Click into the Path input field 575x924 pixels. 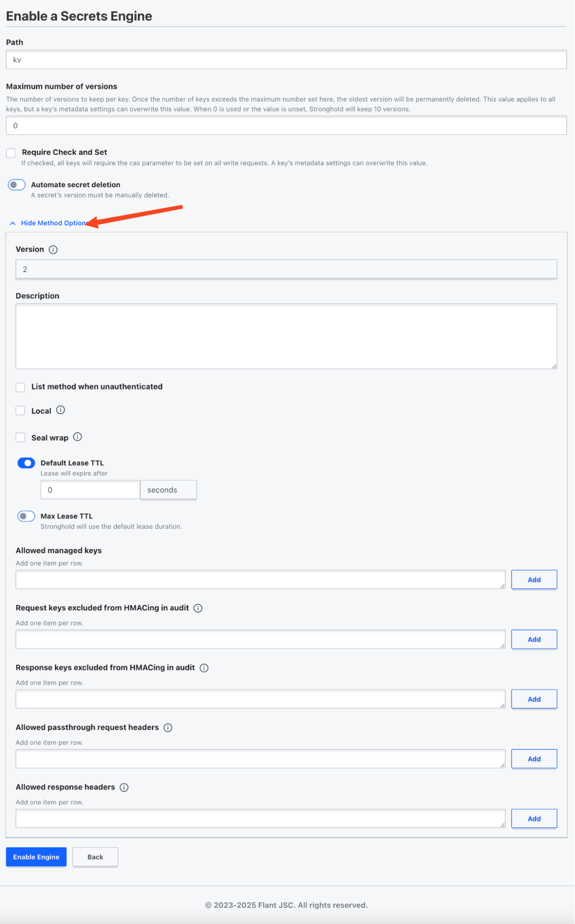pyautogui.click(x=286, y=60)
